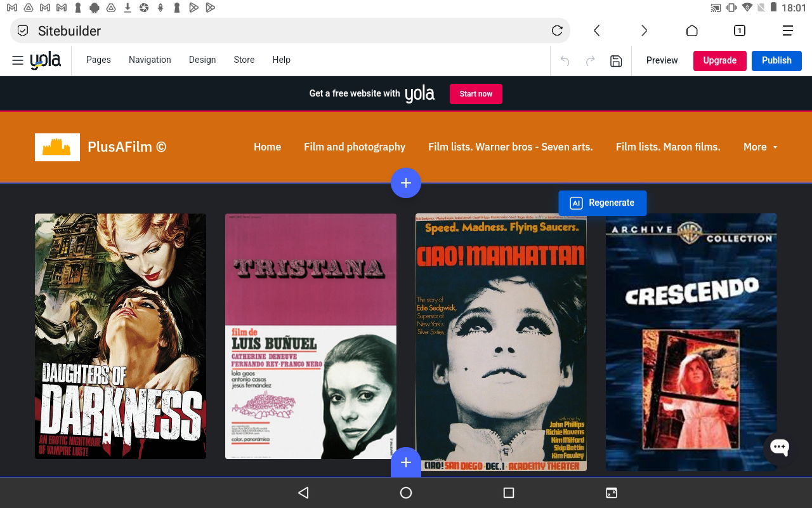Open the browser tab switcher showing 1
The height and width of the screenshot is (508, 812).
pyautogui.click(x=740, y=30)
